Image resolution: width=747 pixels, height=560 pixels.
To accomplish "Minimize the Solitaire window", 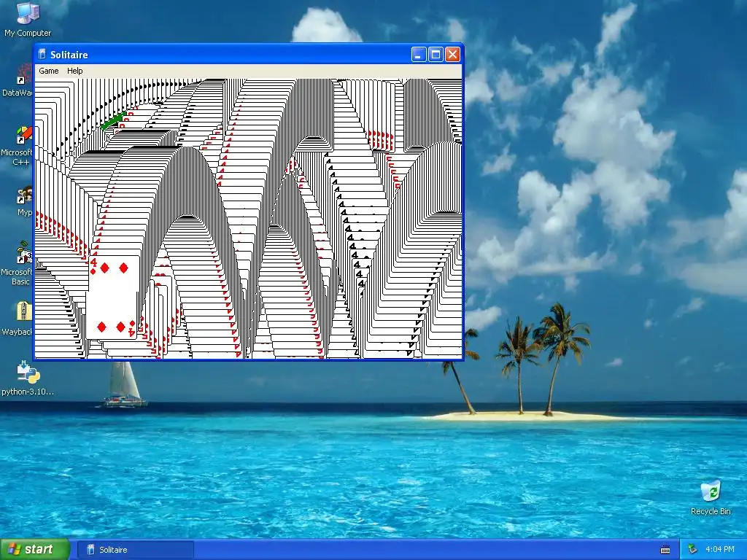I will [x=419, y=54].
